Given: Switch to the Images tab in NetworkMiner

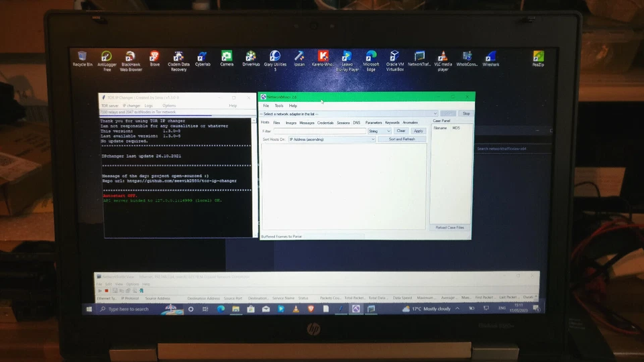Looking at the screenshot, I should click(290, 123).
